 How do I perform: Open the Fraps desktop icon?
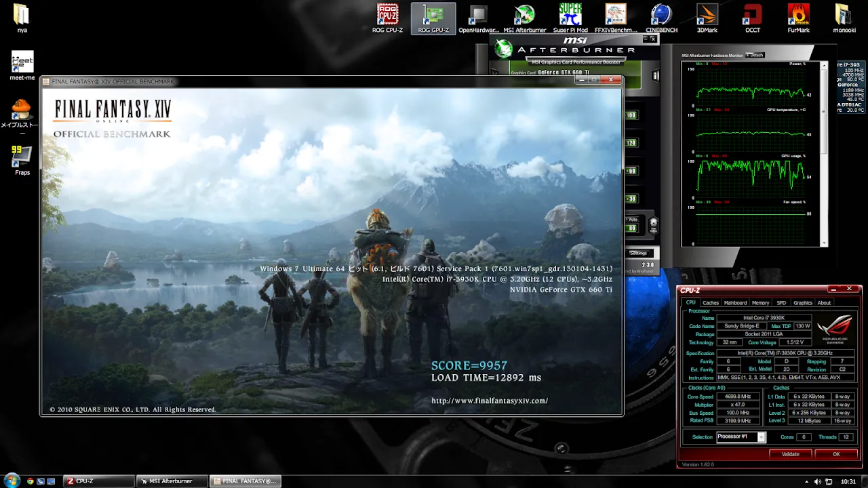pyautogui.click(x=22, y=159)
